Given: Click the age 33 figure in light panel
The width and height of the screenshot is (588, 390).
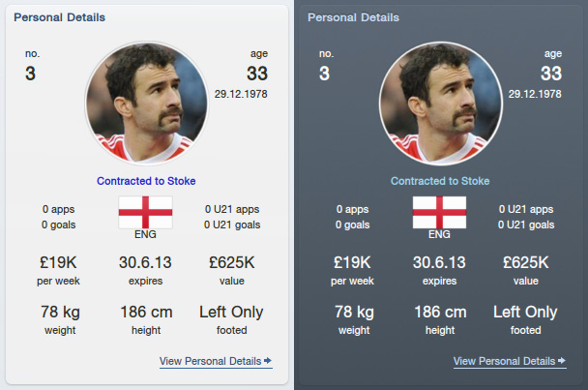Looking at the screenshot, I should [257, 74].
